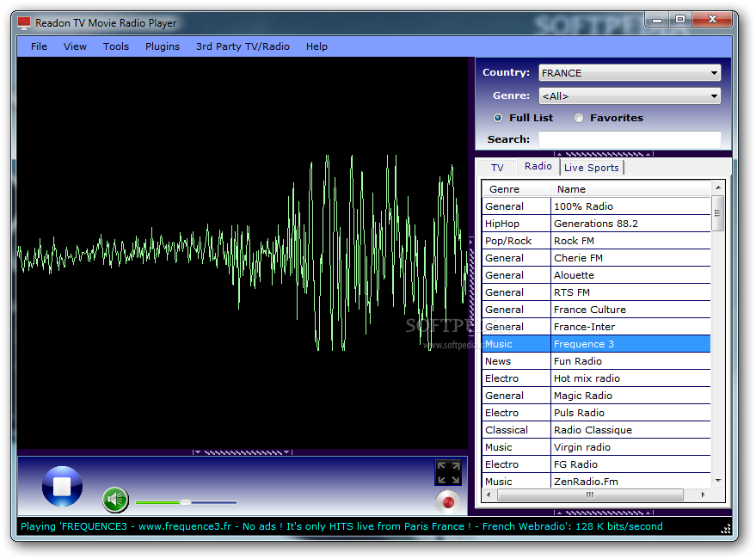Select the Favorites radio button
756x559 pixels.
click(x=579, y=118)
